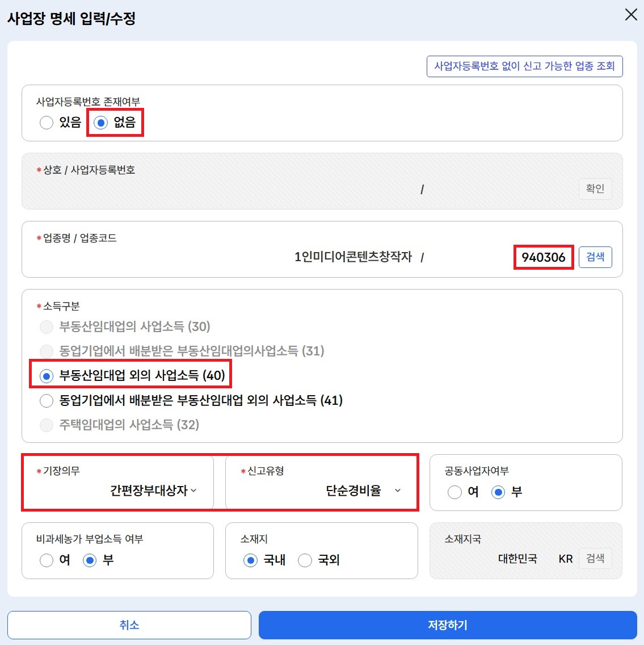Select 동업기업에서 배분받은 부동산임대업의사업소득 (31) option

tap(47, 351)
